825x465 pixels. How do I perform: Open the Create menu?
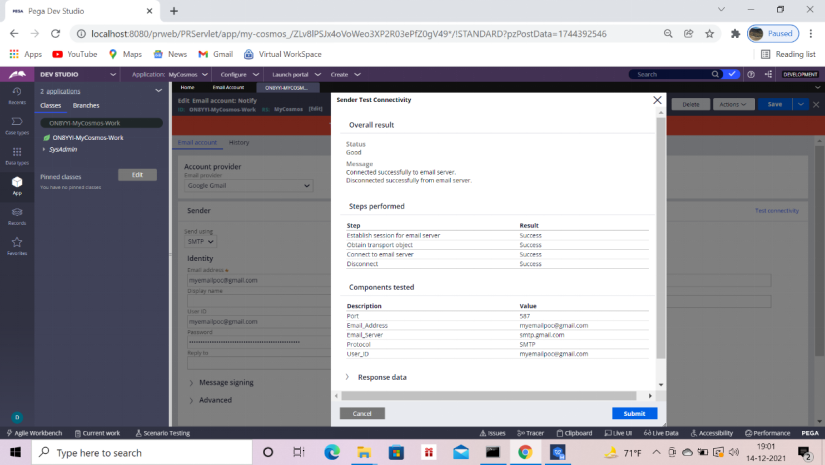tap(345, 74)
